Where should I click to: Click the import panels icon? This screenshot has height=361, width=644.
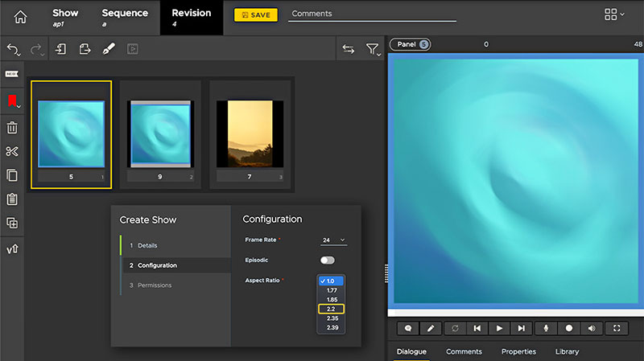tap(61, 49)
